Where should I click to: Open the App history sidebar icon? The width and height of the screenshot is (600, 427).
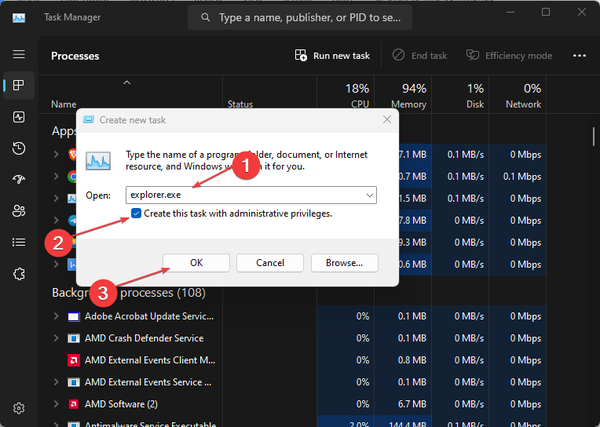point(19,148)
